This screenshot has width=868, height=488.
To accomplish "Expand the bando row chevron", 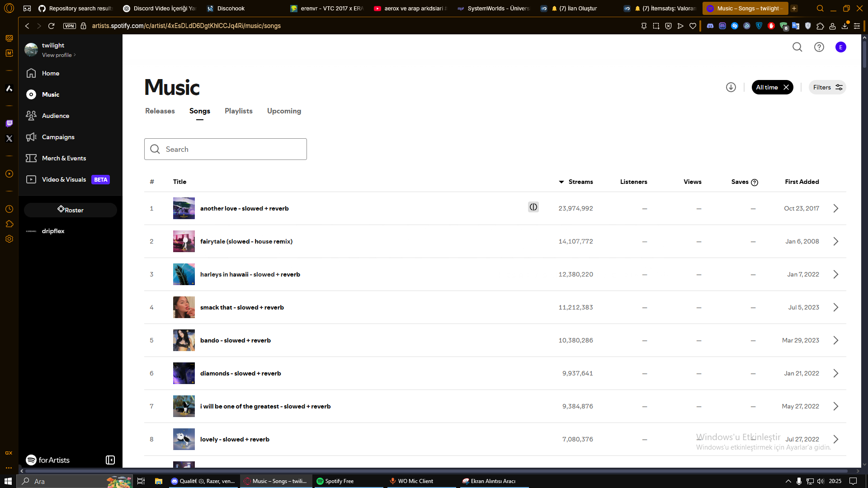I will 836,340.
